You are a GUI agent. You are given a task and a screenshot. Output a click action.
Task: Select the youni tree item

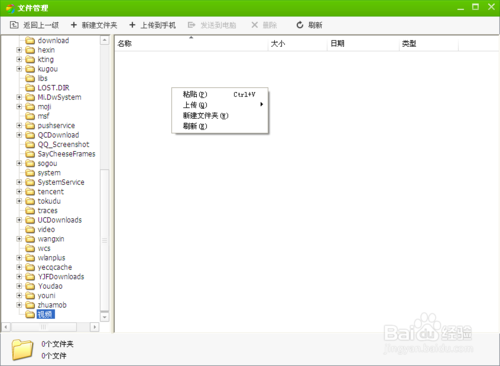[x=46, y=296]
